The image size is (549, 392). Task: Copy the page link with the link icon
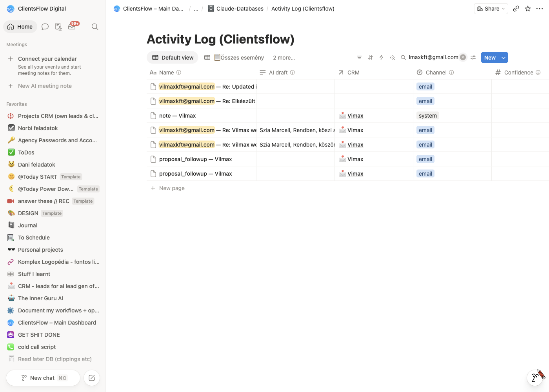[516, 9]
